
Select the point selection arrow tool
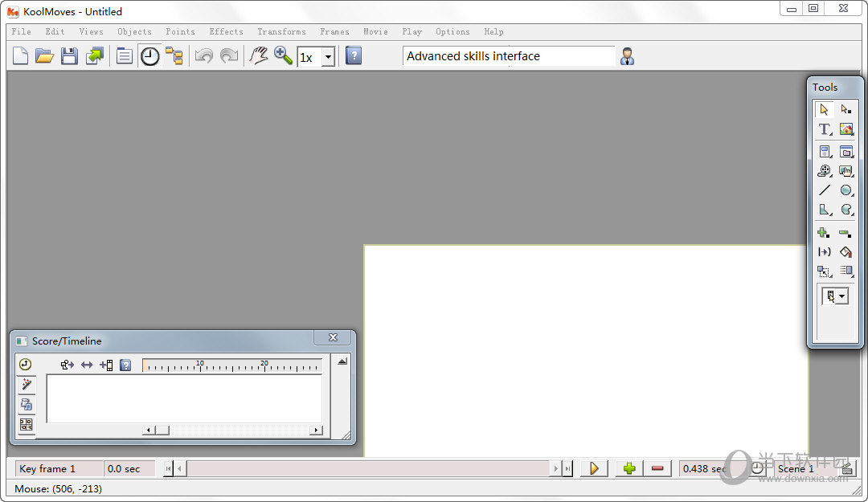click(x=845, y=109)
